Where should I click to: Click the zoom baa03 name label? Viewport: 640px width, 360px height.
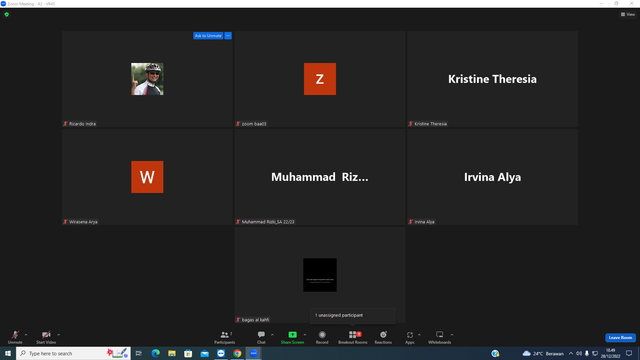[254, 124]
